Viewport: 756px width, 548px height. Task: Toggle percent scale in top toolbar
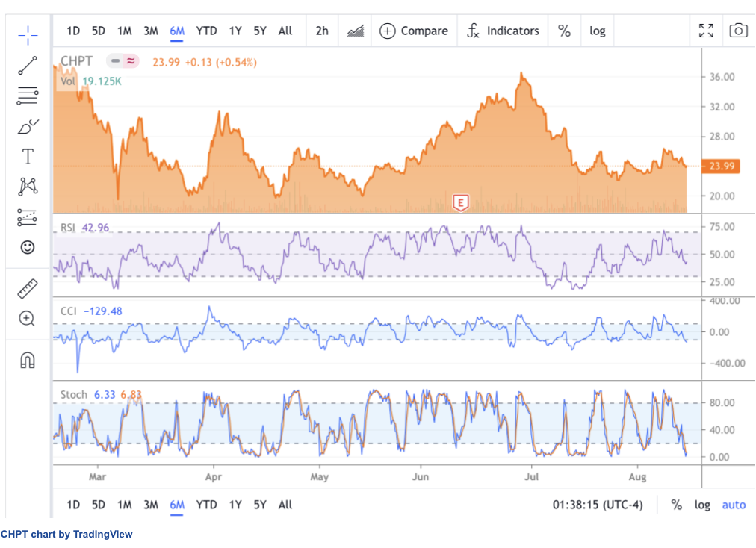coord(564,31)
